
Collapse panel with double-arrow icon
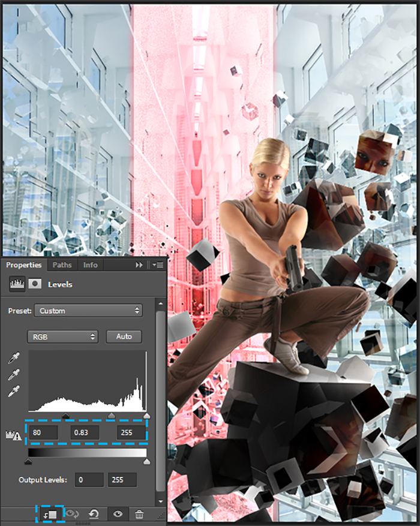[x=139, y=265]
